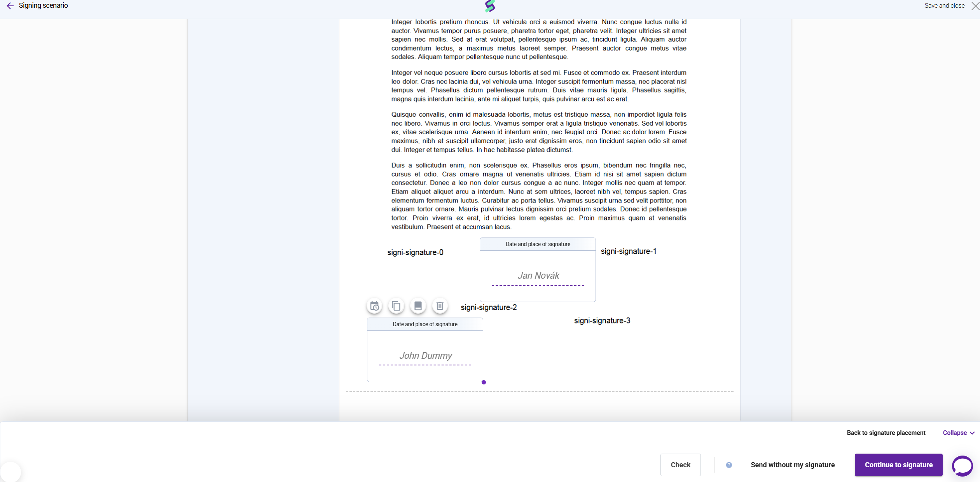Click Back to signature placement

[x=886, y=433]
